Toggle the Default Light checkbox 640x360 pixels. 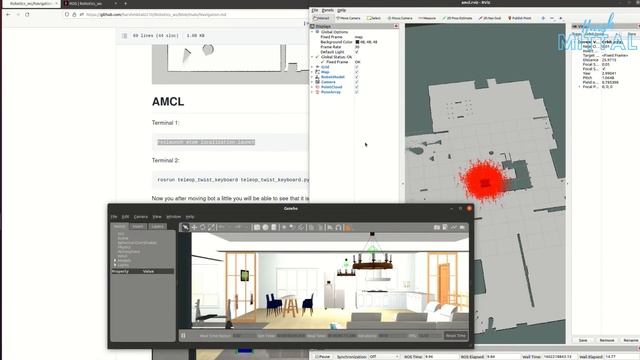click(x=357, y=52)
